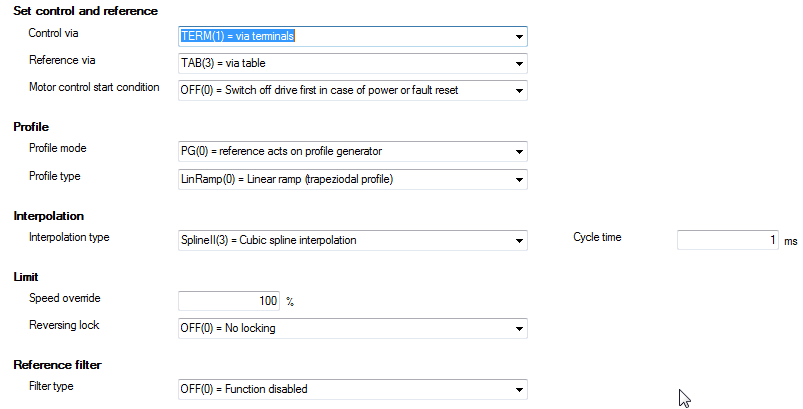
Task: Expand the Filter type dropdown arrow
Action: 519,390
